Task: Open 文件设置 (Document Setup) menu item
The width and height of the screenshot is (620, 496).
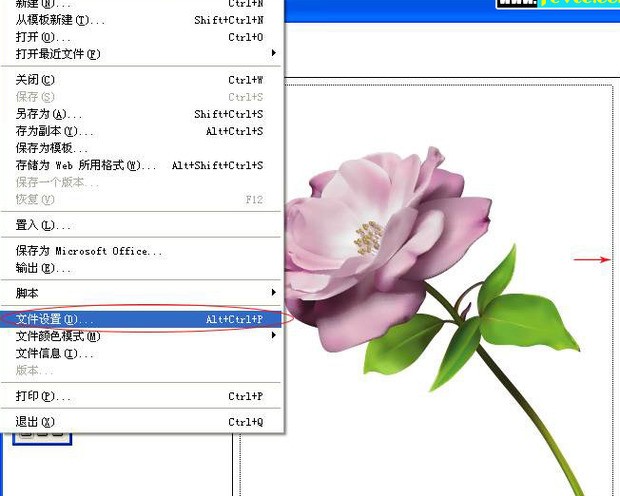Action: coord(56,319)
